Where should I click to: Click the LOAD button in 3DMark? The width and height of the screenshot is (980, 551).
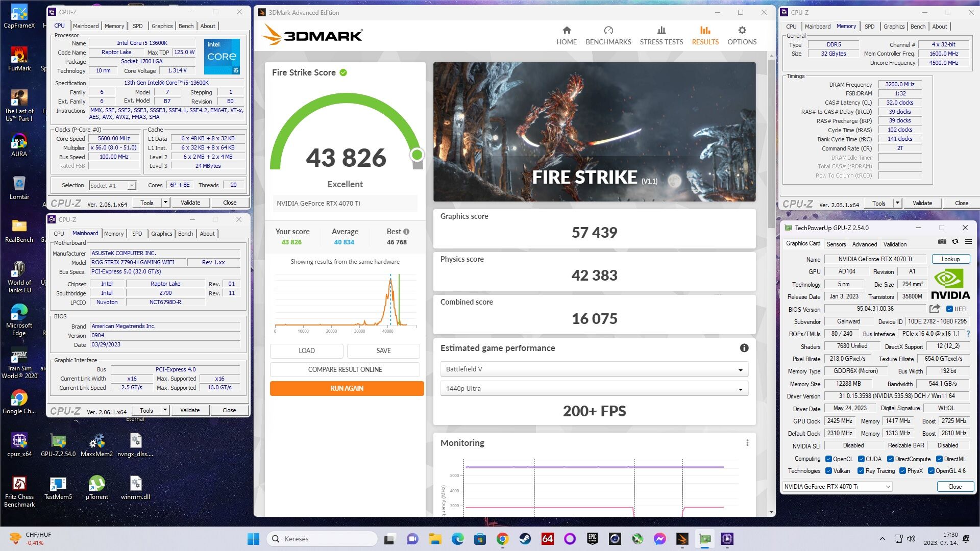tap(306, 350)
